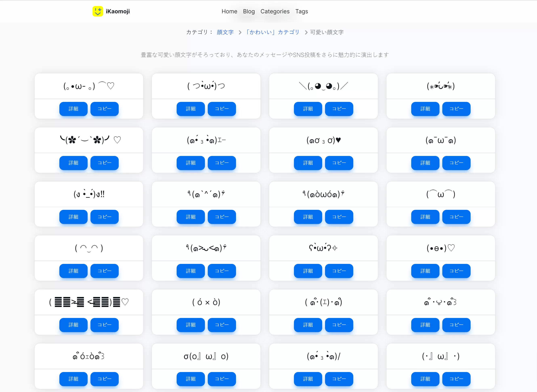
Task: Open the Blog menu item
Action: point(249,11)
